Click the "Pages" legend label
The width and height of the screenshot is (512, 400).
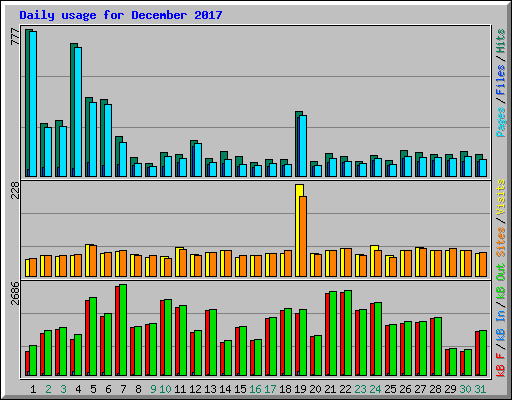501,122
